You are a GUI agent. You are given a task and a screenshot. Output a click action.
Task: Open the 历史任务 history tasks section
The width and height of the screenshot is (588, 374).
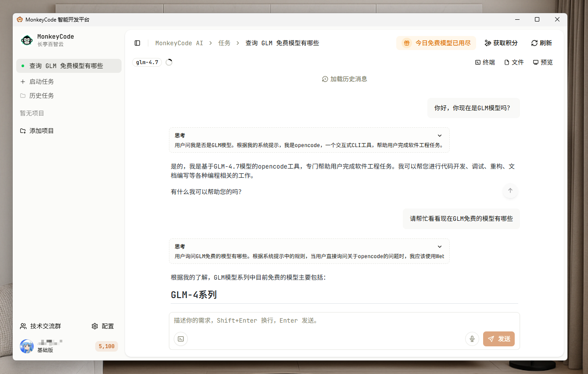pos(42,95)
